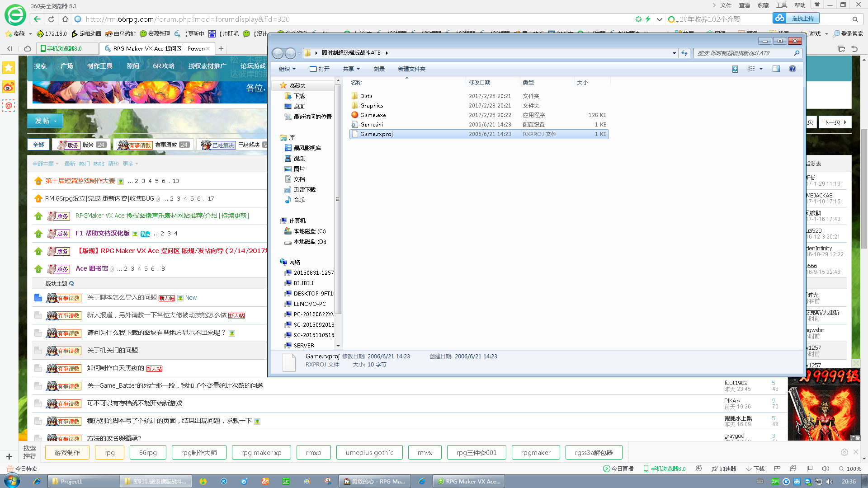Image resolution: width=868 pixels, height=488 pixels.
Task: Open Project1 window from taskbar
Action: tap(84, 481)
